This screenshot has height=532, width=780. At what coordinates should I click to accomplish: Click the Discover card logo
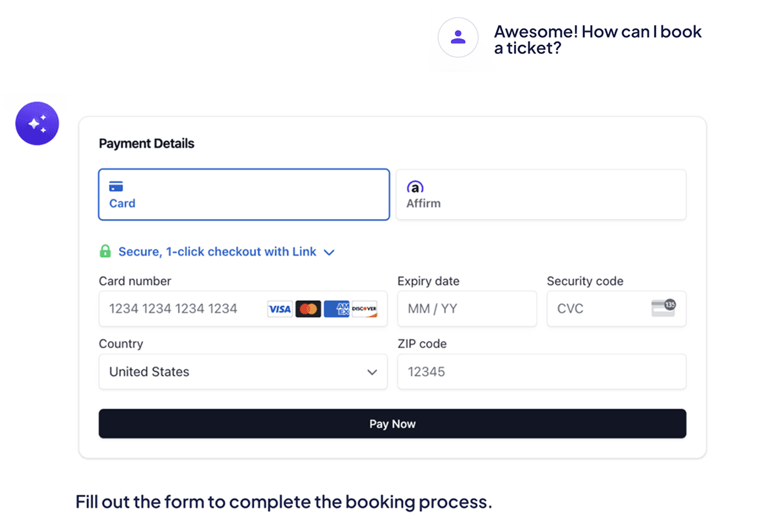365,309
